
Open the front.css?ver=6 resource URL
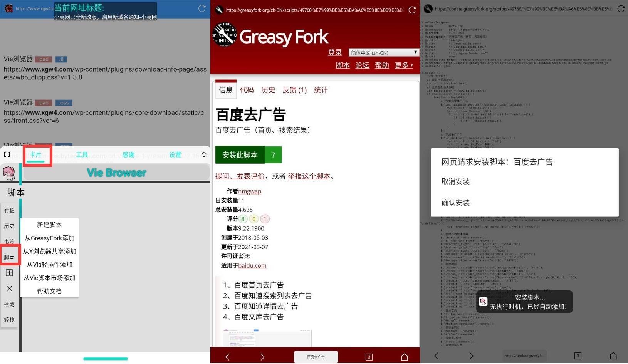tap(104, 117)
